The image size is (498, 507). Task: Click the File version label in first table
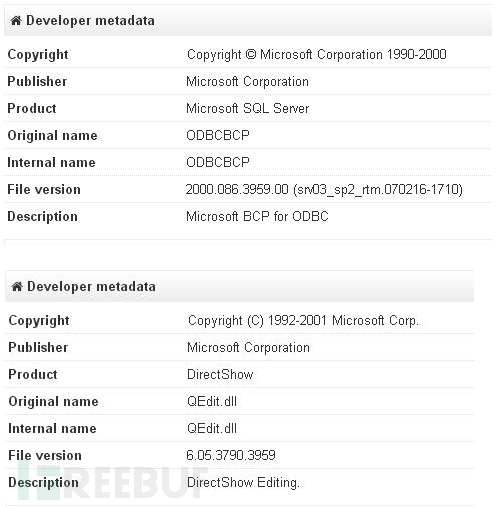[44, 190]
